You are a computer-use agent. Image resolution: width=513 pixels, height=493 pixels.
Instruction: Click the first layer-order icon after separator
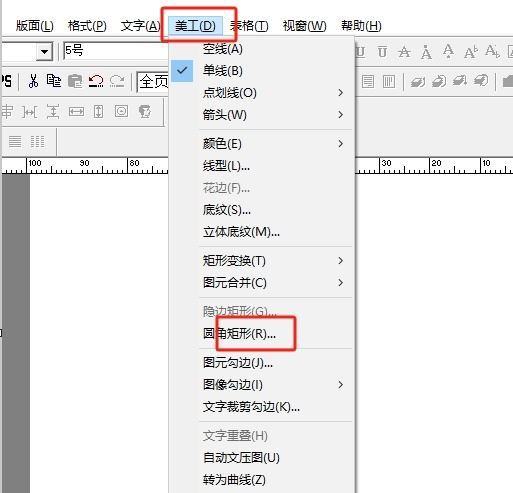417,81
